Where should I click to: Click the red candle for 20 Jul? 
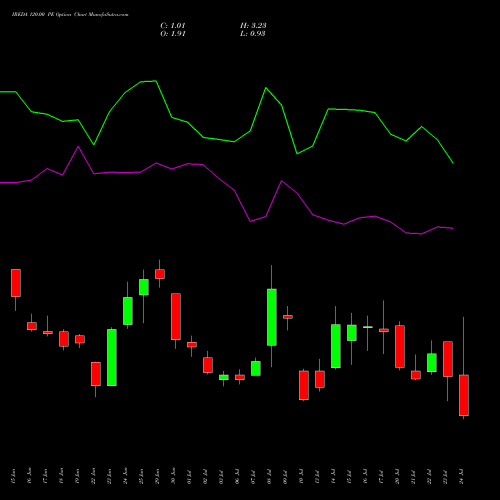pyautogui.click(x=400, y=347)
